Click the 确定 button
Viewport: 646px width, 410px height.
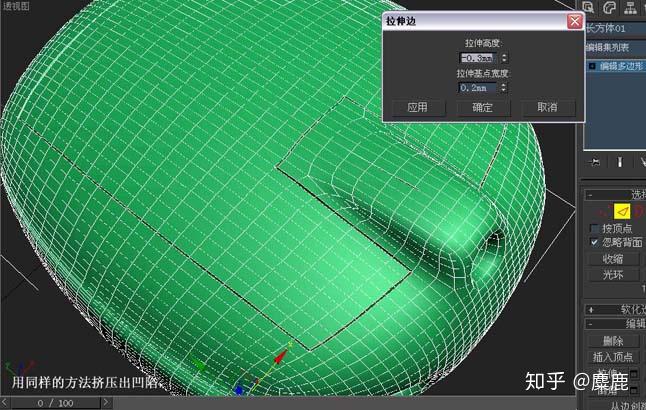tap(483, 108)
